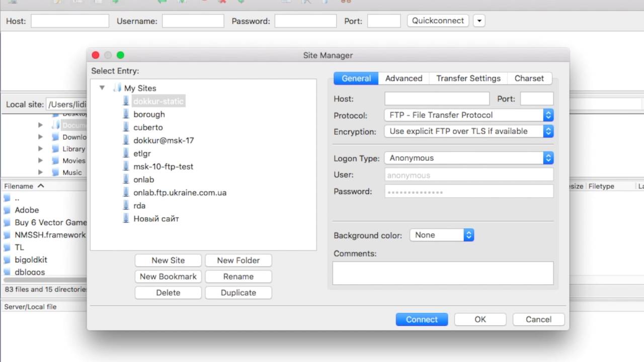Click the Quickconnect button in main window
The width and height of the screenshot is (644, 362).
coord(438,21)
